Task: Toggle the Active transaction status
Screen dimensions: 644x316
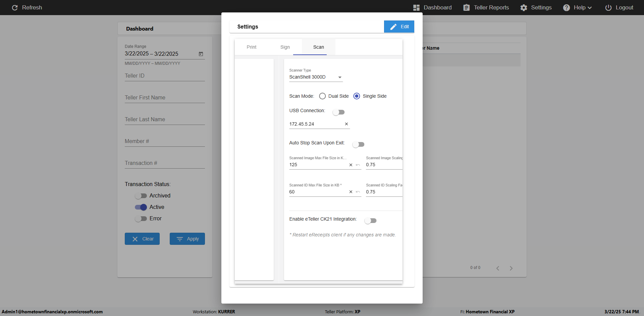Action: [141, 207]
